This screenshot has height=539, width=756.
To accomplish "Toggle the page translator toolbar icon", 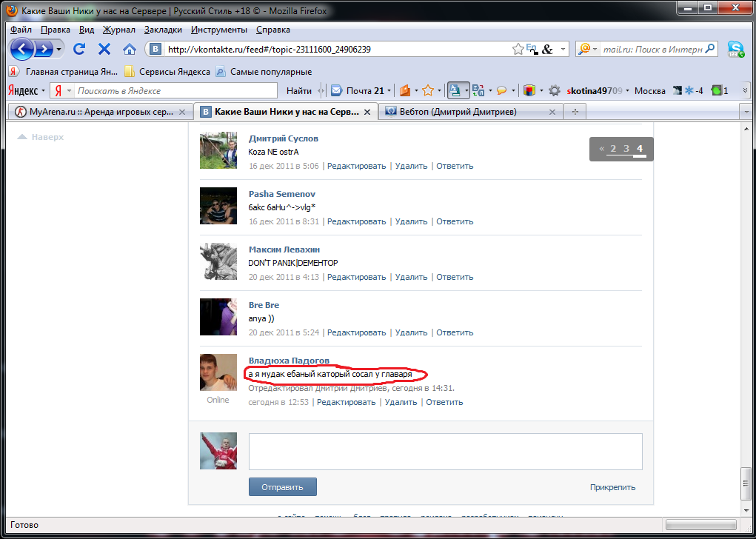I will [x=455, y=90].
